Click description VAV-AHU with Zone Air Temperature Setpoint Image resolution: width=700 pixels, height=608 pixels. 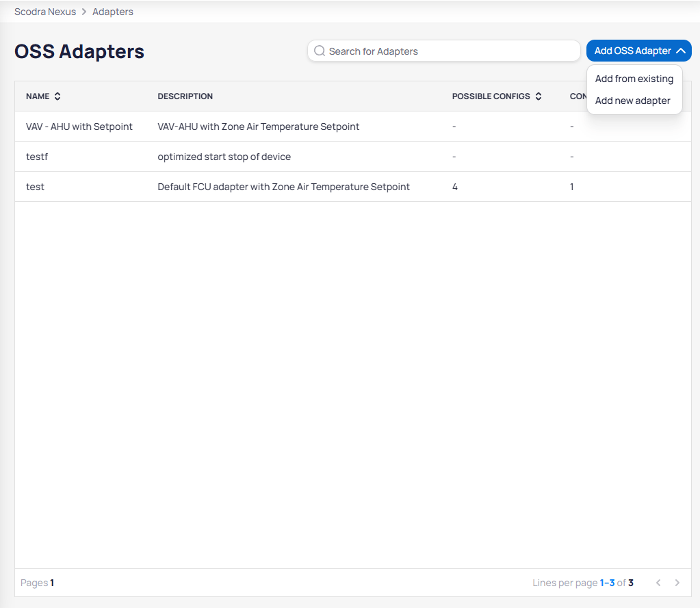[x=259, y=127]
